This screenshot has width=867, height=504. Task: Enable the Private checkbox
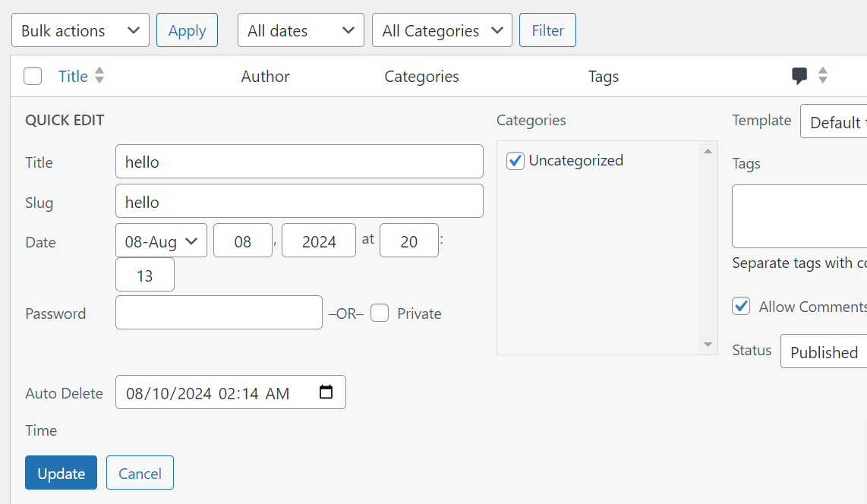coord(380,313)
